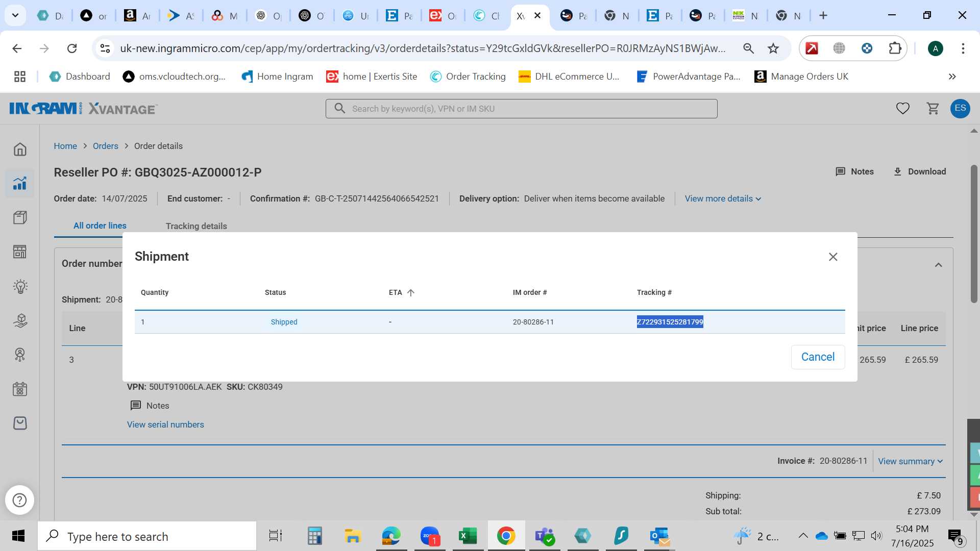Open the order Notes button at top right
This screenshot has width=980, height=551.
(854, 171)
